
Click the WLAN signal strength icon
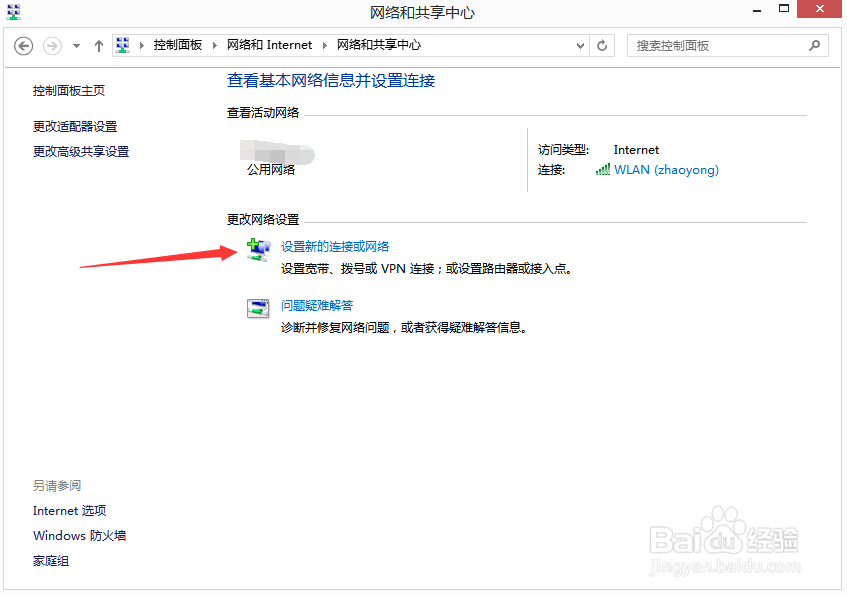point(601,170)
